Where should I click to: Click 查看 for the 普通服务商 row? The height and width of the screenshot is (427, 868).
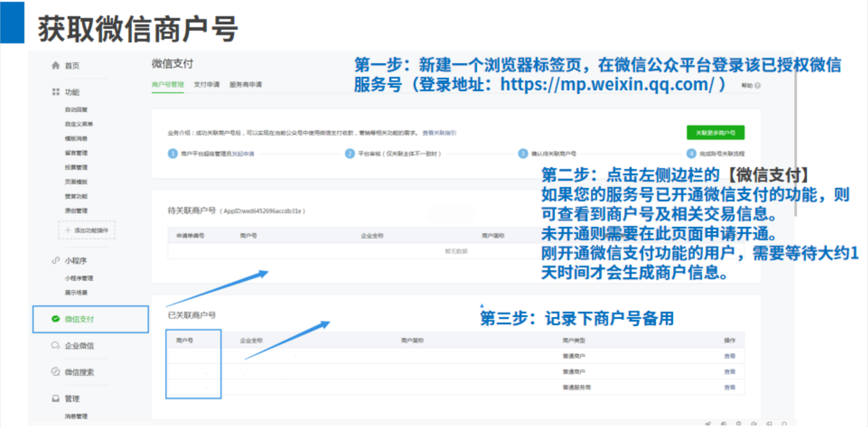(729, 387)
